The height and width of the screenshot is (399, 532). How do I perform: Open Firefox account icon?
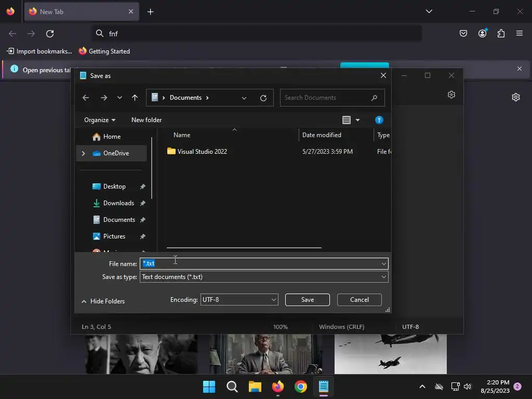[x=482, y=33]
